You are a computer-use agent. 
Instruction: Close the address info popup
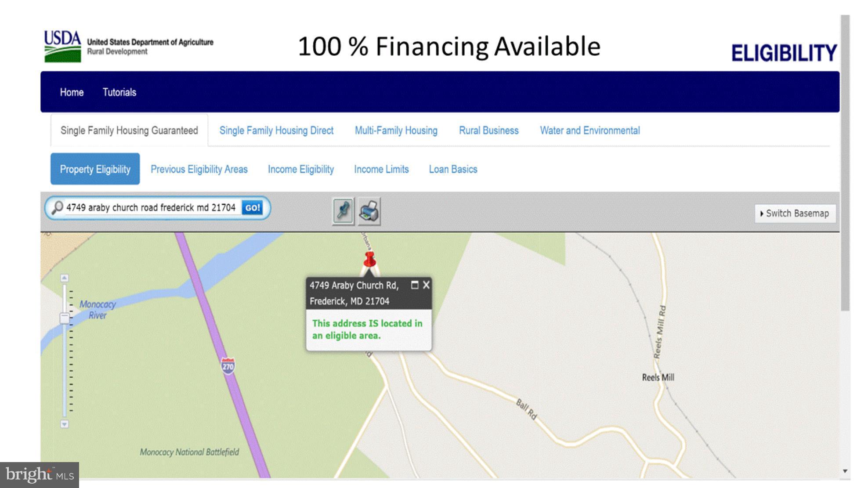click(x=426, y=285)
